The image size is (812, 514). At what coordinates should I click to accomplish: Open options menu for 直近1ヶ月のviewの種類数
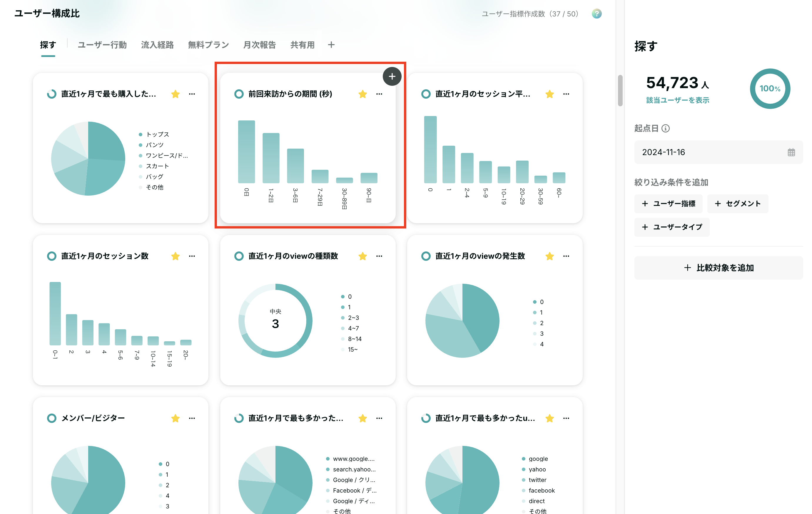coord(379,256)
